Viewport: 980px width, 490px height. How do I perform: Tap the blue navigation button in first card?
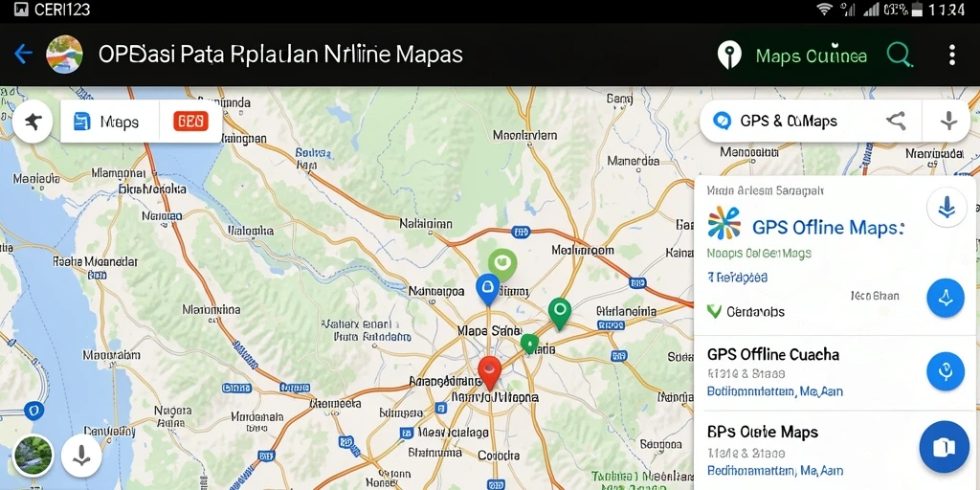(945, 298)
